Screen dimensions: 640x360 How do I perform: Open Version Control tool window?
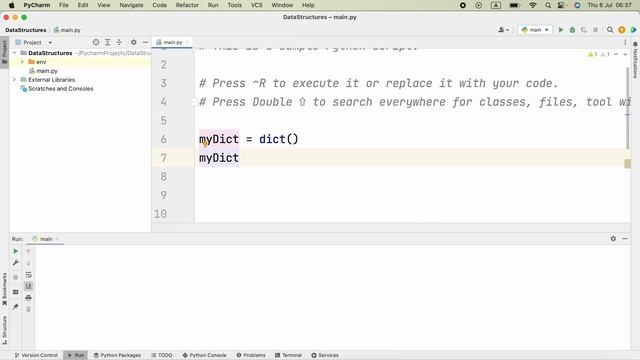click(x=36, y=355)
